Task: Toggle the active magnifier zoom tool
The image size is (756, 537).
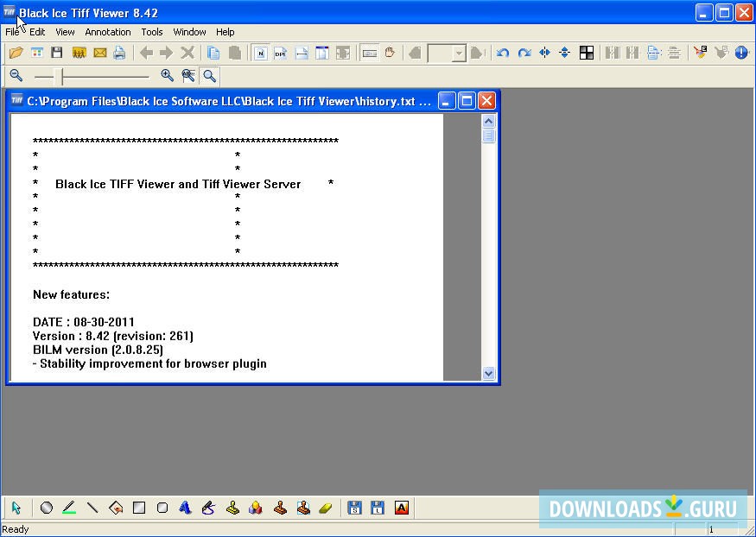Action: pyautogui.click(x=209, y=76)
